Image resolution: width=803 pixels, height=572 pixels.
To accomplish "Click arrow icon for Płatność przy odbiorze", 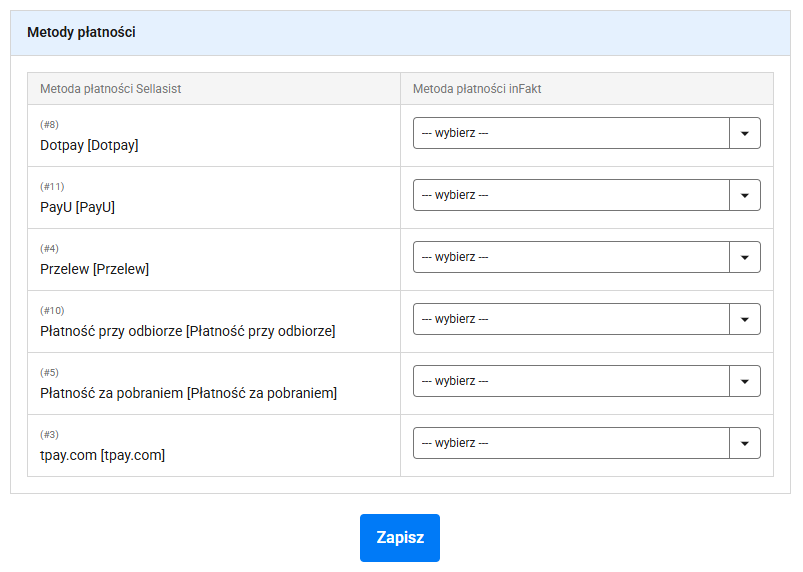I will tap(745, 319).
